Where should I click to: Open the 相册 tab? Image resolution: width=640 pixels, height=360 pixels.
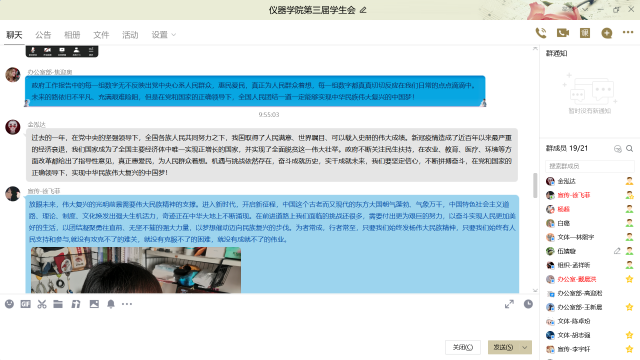(72, 35)
